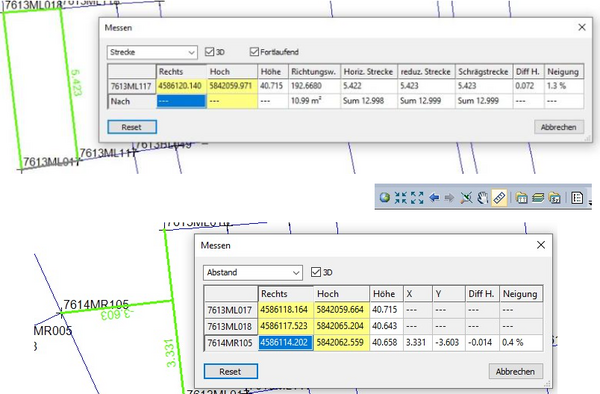Click the zoom out arrows-outward icon
600x394 pixels.
click(417, 197)
